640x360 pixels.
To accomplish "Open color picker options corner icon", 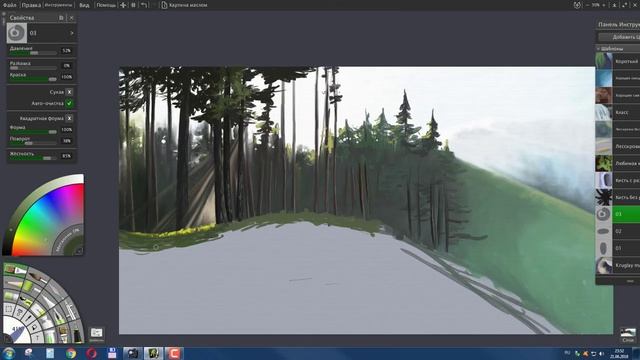I will click(x=79, y=251).
